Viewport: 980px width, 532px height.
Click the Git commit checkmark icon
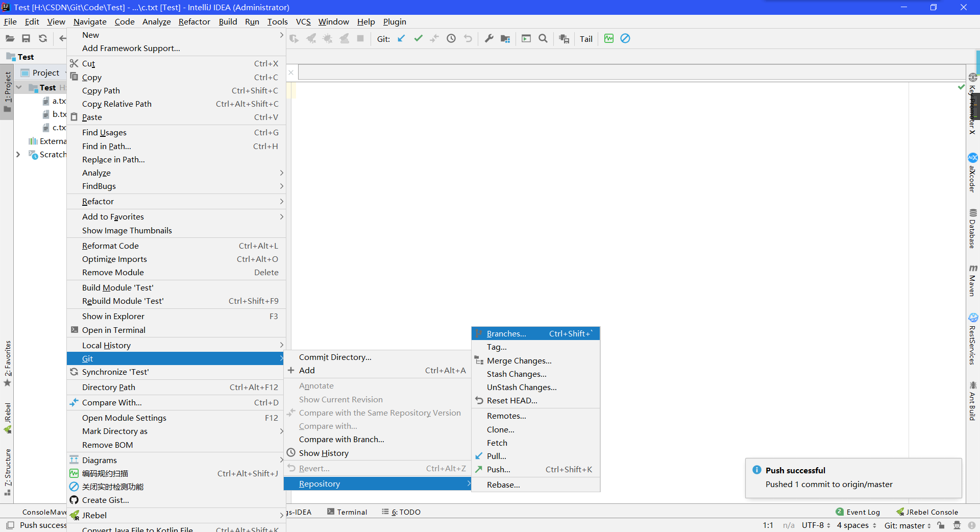coord(418,39)
